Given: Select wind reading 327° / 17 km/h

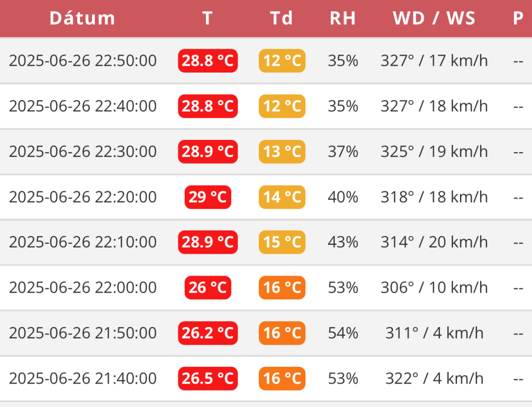Looking at the screenshot, I should pos(434,61).
